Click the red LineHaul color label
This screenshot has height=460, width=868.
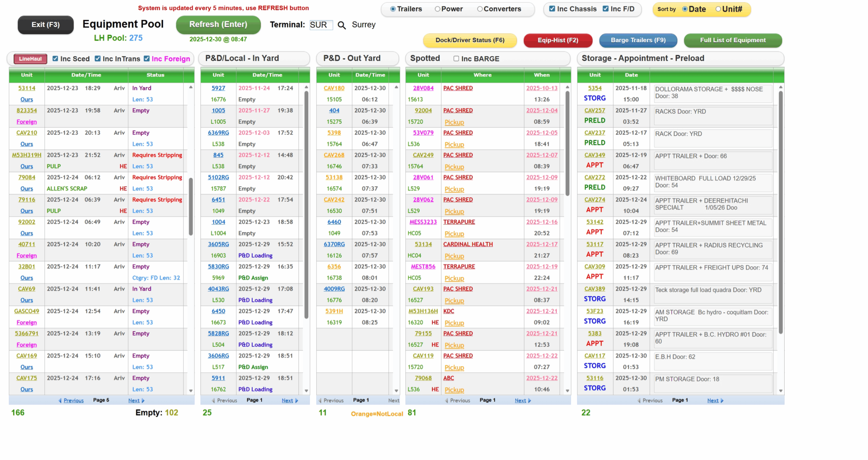tap(30, 59)
